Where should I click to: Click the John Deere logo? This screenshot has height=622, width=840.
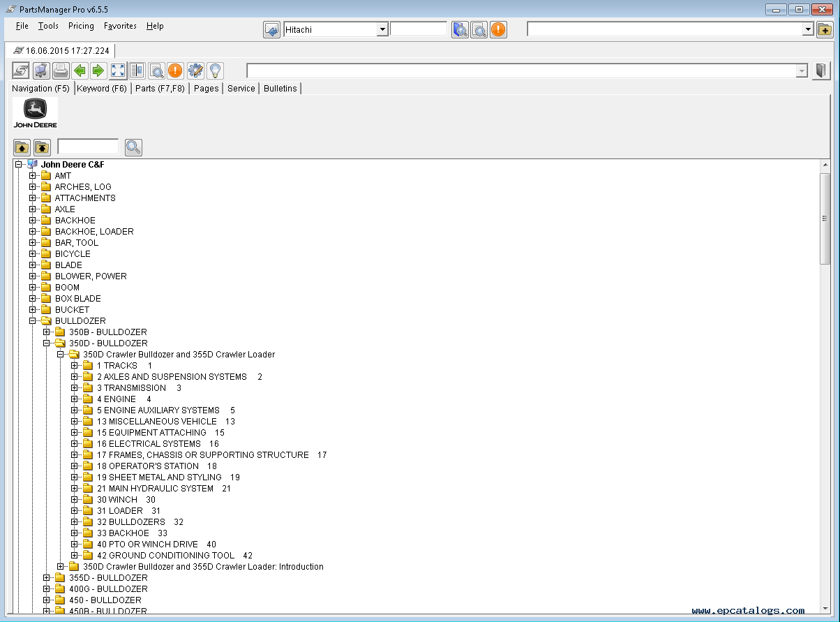point(35,113)
